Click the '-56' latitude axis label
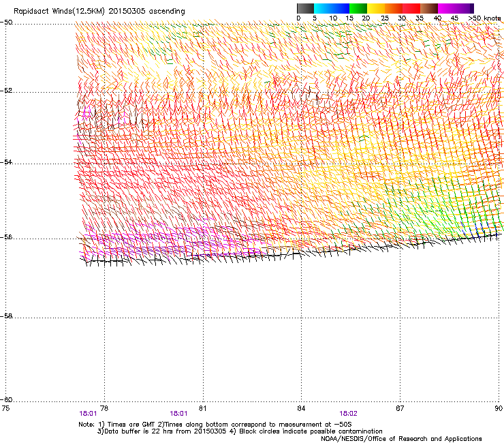The height and width of the screenshot is (443, 504). coord(6,237)
